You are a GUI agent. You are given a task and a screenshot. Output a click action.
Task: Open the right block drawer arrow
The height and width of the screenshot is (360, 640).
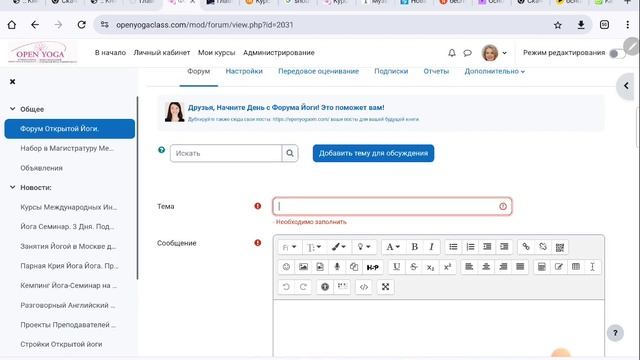626,86
